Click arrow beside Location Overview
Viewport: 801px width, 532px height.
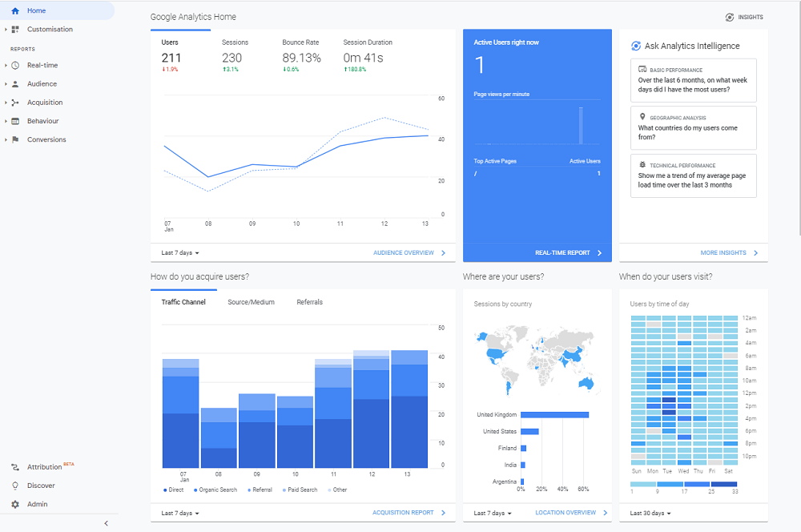[x=606, y=513]
